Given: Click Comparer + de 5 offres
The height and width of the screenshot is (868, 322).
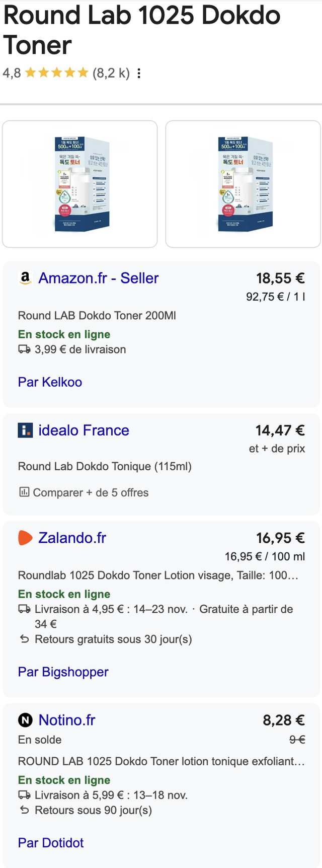Looking at the screenshot, I should [x=91, y=492].
